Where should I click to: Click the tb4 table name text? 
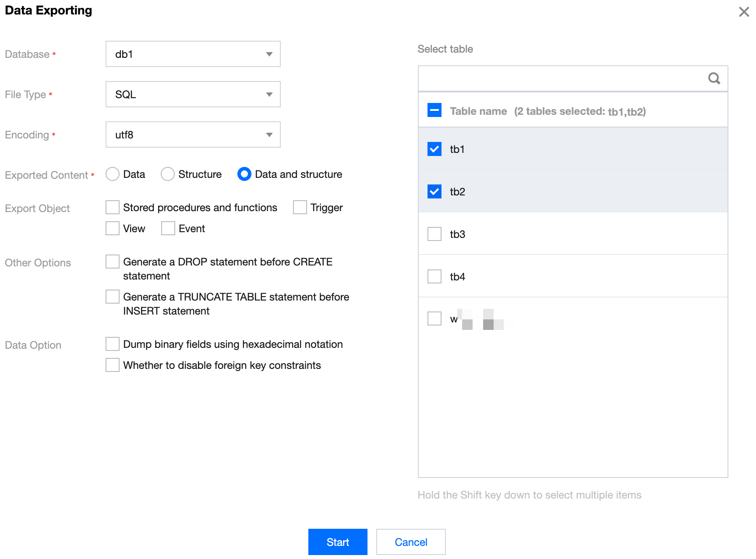click(x=457, y=277)
